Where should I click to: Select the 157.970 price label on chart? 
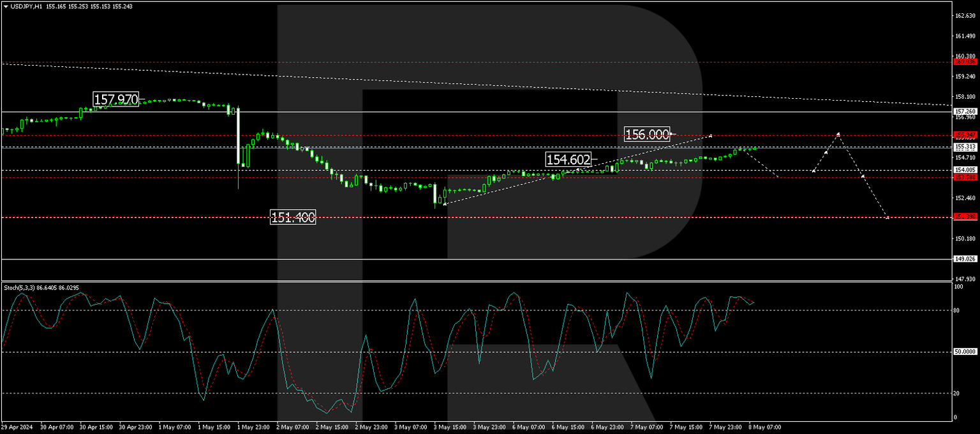(116, 99)
